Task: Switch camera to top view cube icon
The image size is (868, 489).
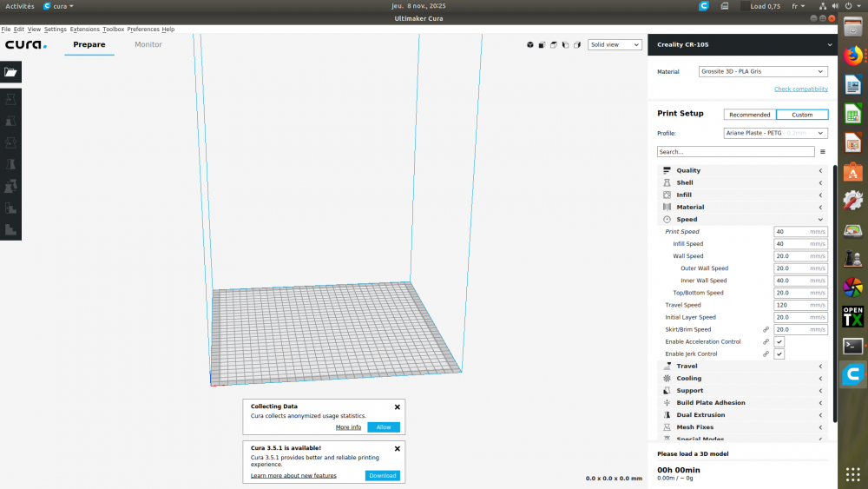Action: 554,45
